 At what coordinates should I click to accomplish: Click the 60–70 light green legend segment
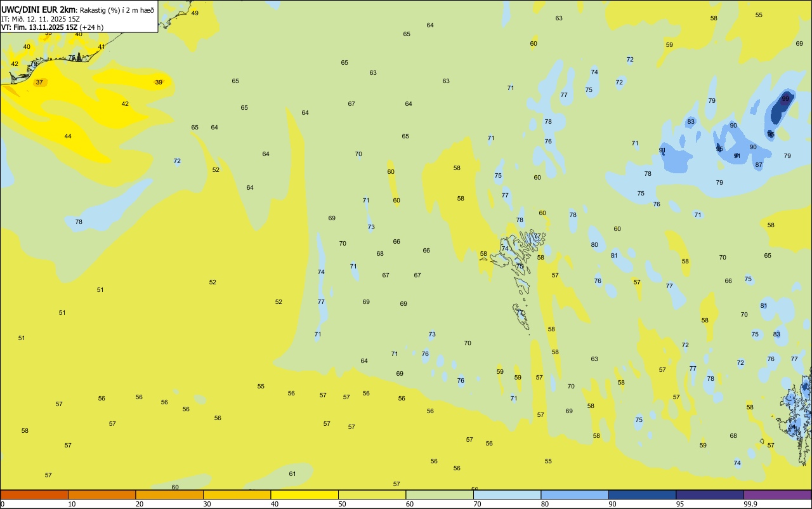(440, 494)
